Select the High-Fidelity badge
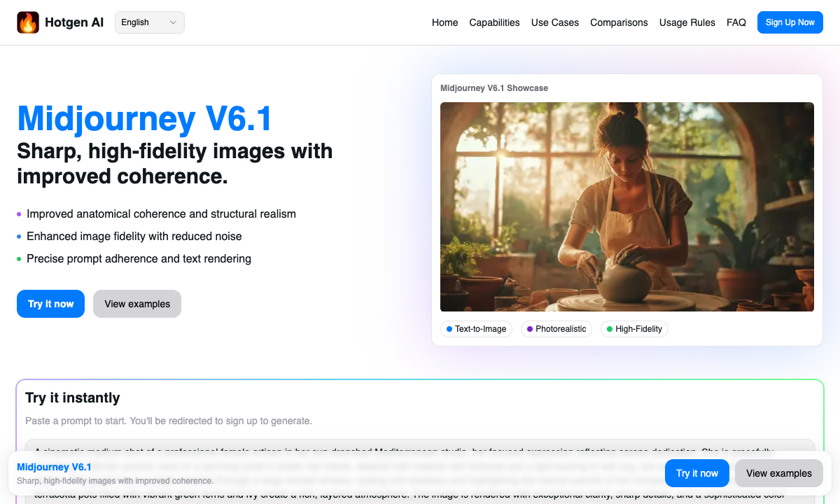Viewport: 840px width, 504px height. point(634,328)
